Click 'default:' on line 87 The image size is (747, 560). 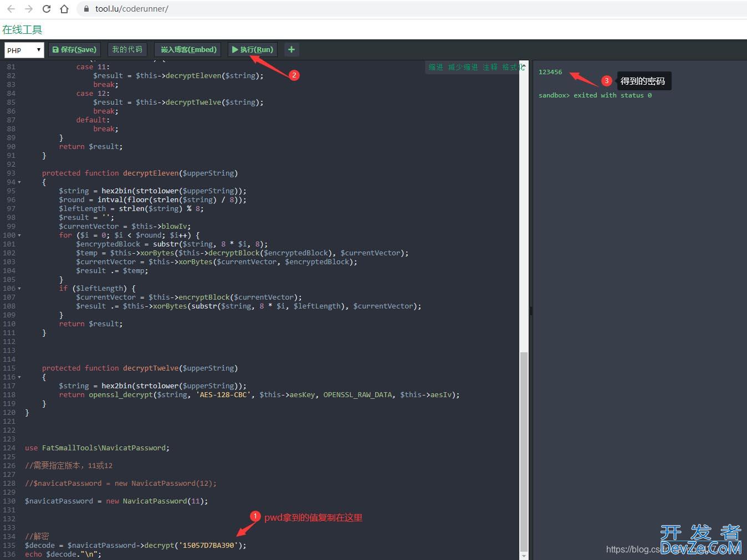(93, 120)
